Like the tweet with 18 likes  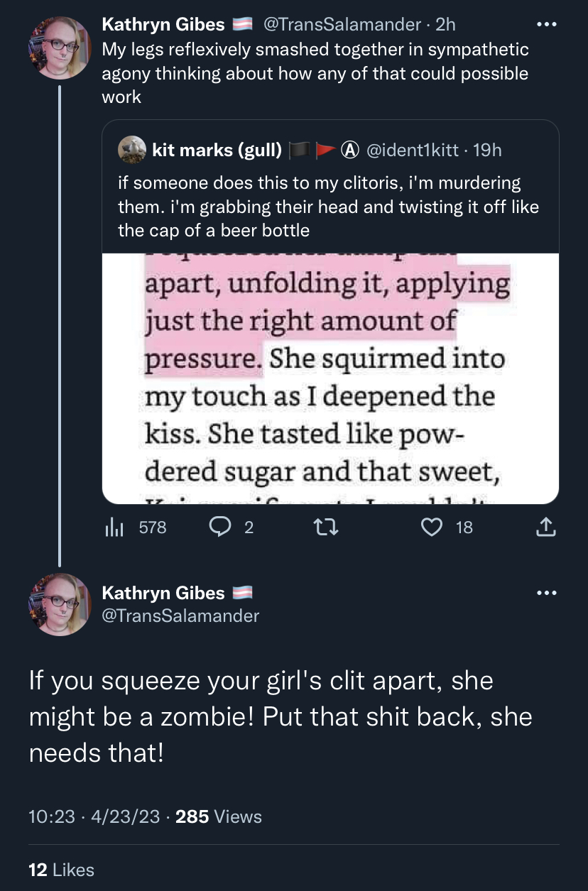coord(431,527)
